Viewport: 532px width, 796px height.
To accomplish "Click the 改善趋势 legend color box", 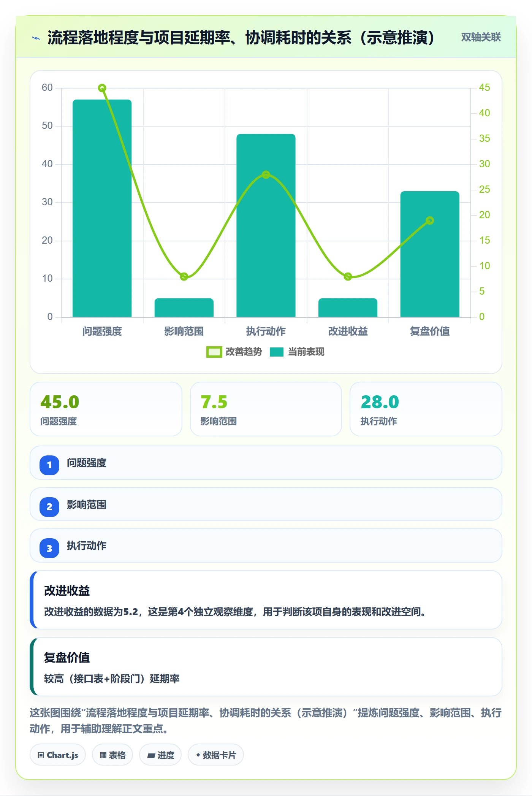I will click(x=214, y=352).
